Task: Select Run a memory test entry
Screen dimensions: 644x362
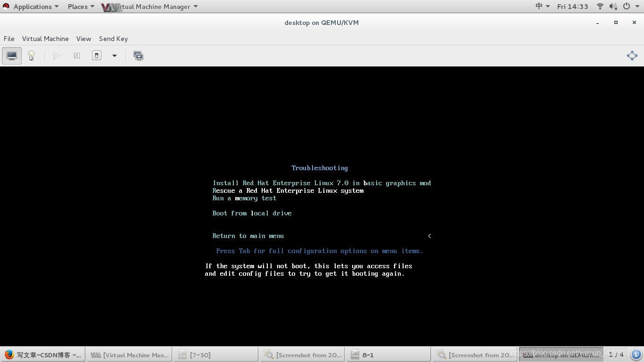Action: 244,198
